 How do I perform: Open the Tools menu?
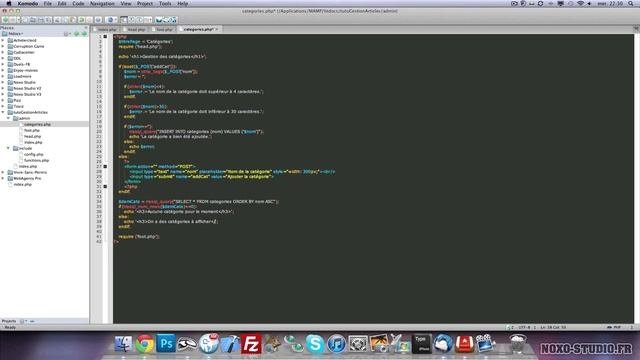[x=165, y=3]
